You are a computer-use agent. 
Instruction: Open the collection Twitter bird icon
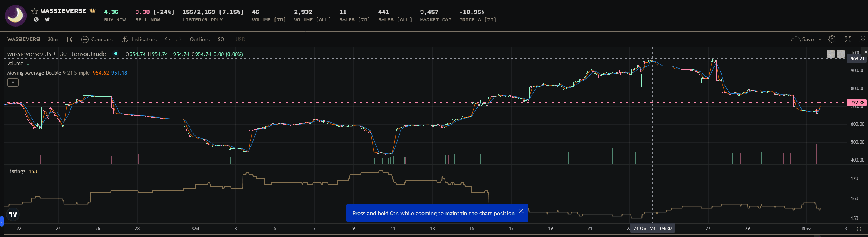coord(47,19)
